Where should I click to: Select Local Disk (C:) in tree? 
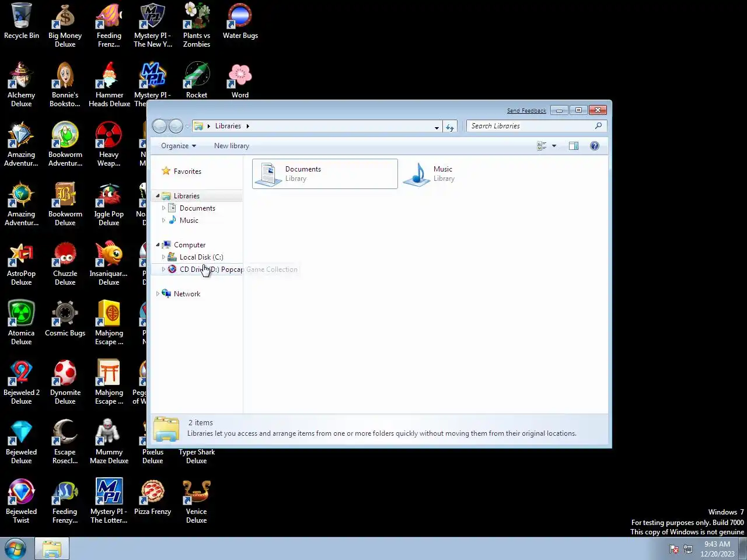click(201, 257)
